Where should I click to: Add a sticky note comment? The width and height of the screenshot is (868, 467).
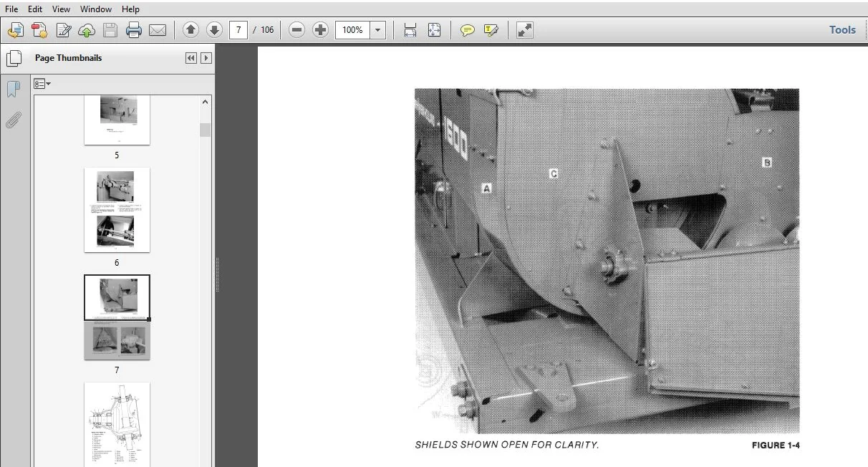[x=468, y=30]
